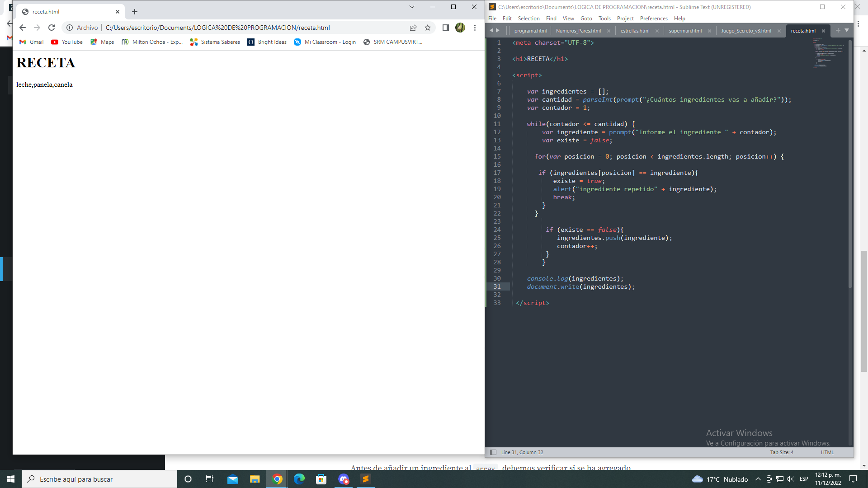Open Mi Classroom Login bookmark

pos(325,42)
